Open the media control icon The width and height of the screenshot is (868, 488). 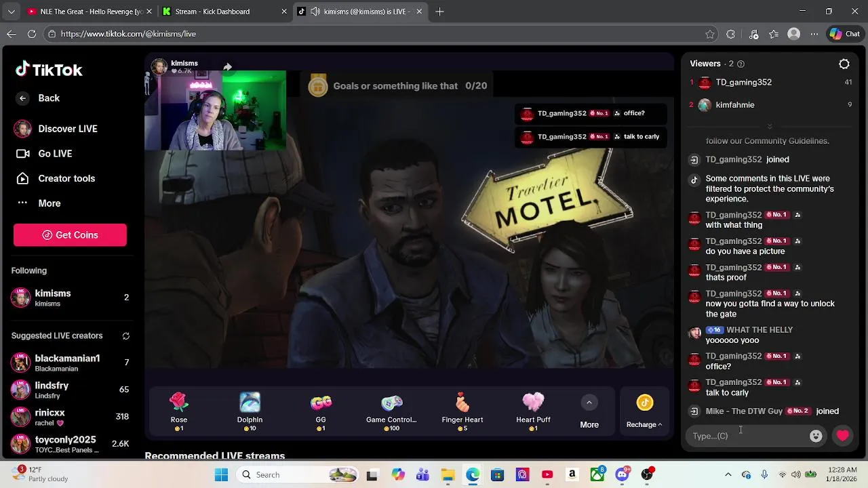(x=753, y=34)
